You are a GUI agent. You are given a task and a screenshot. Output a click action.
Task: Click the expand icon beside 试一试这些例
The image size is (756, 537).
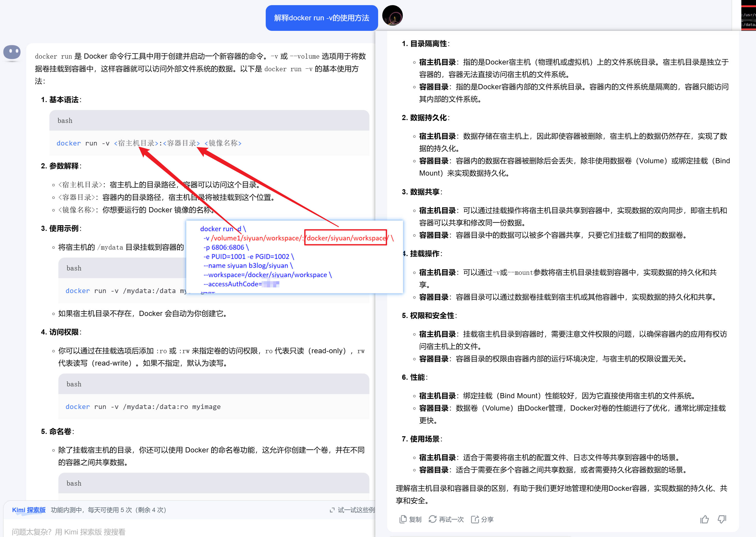pos(332,510)
